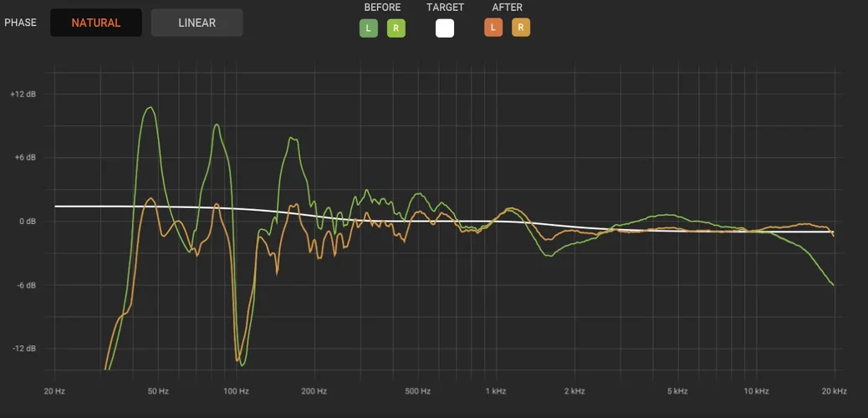Click the 20 Hz frequency label
The image size is (868, 418).
(x=54, y=391)
